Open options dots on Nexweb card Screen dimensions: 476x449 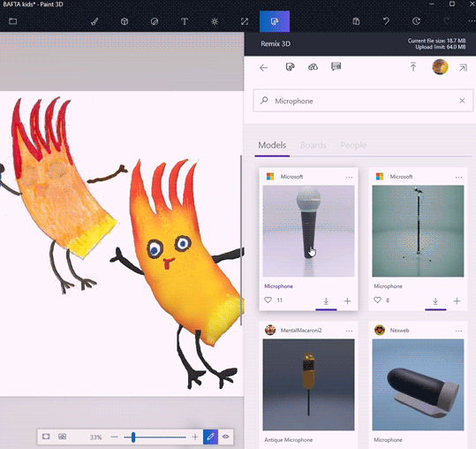[458, 331]
